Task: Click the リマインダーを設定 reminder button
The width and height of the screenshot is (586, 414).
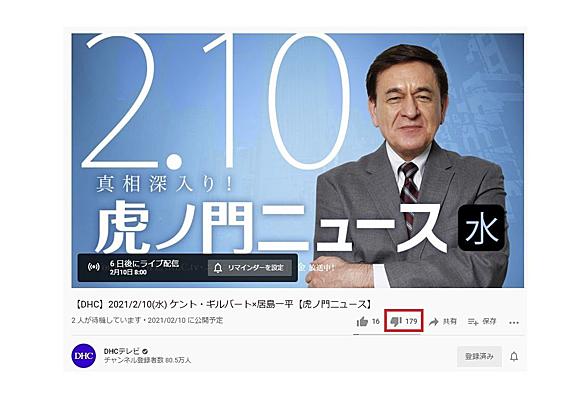Action: [250, 268]
